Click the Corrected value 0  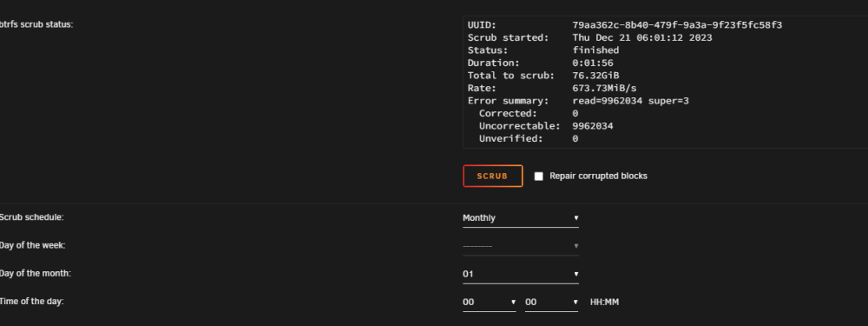(x=575, y=114)
